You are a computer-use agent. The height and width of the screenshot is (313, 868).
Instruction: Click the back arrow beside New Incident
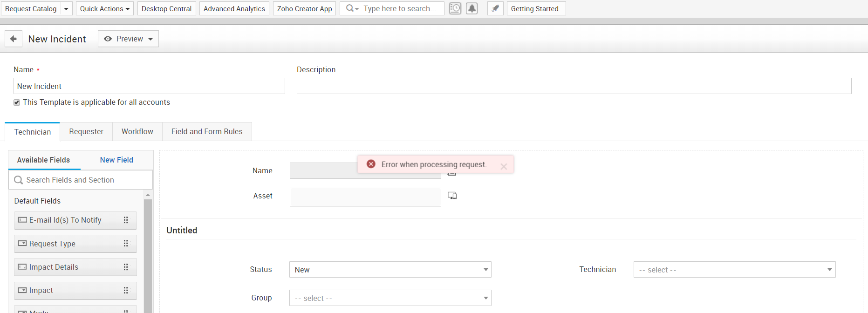tap(14, 39)
